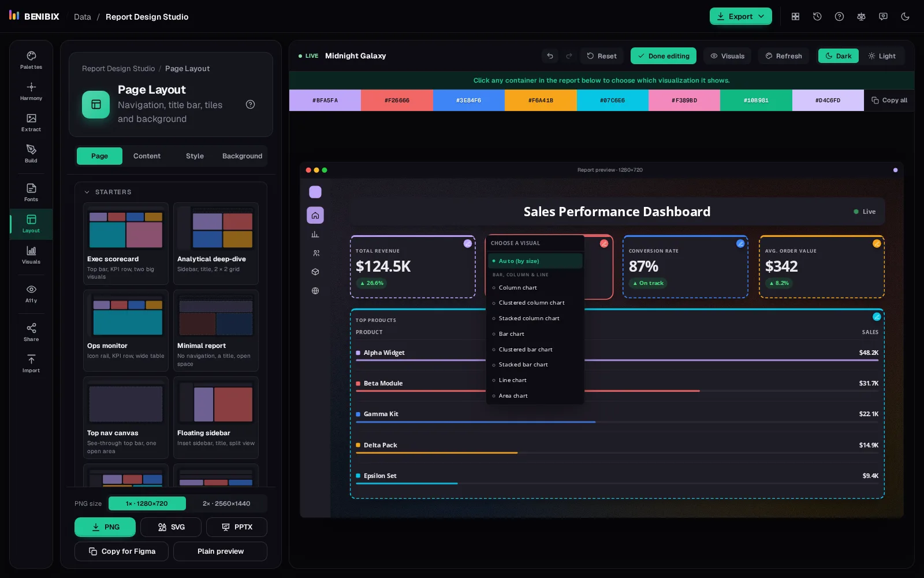Image resolution: width=924 pixels, height=578 pixels.
Task: Open the Build sidebar tool
Action: 31,153
